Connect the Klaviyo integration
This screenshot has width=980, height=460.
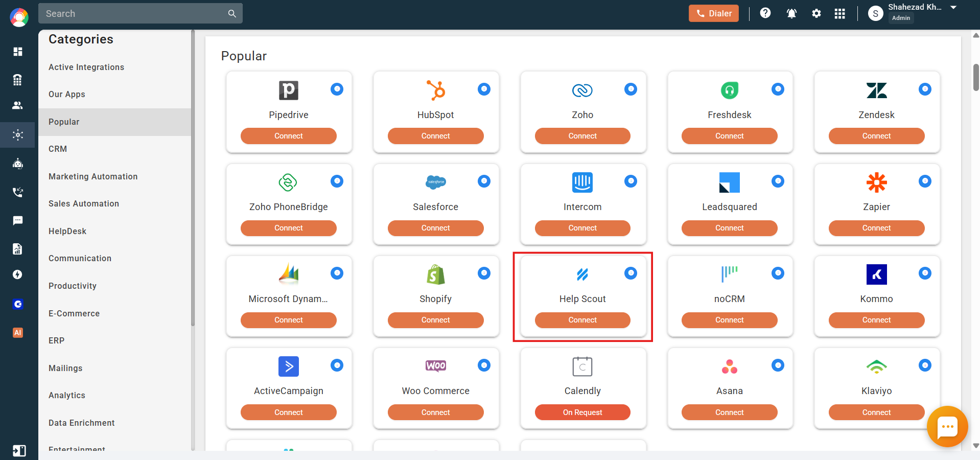(877, 412)
